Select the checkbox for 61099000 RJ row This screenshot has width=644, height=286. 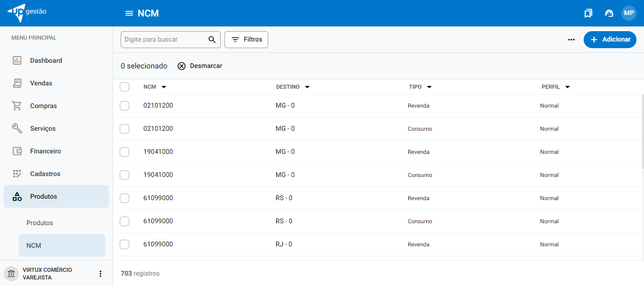pyautogui.click(x=124, y=244)
